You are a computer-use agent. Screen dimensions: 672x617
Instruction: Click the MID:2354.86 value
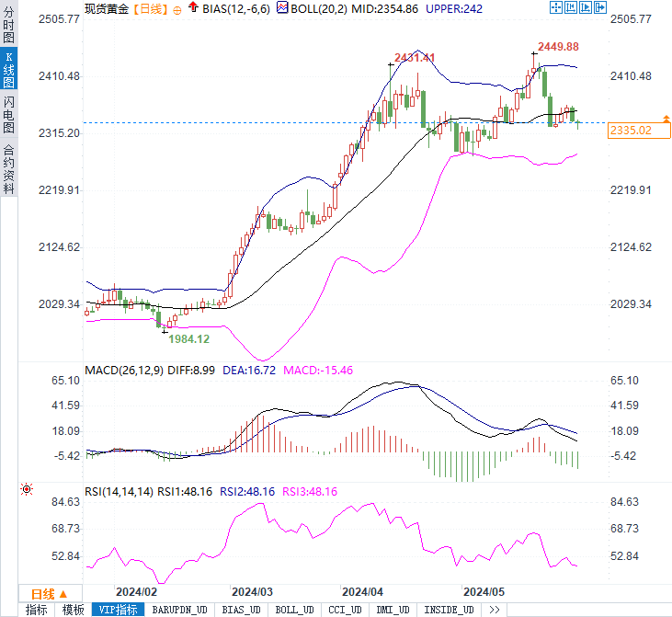point(384,8)
